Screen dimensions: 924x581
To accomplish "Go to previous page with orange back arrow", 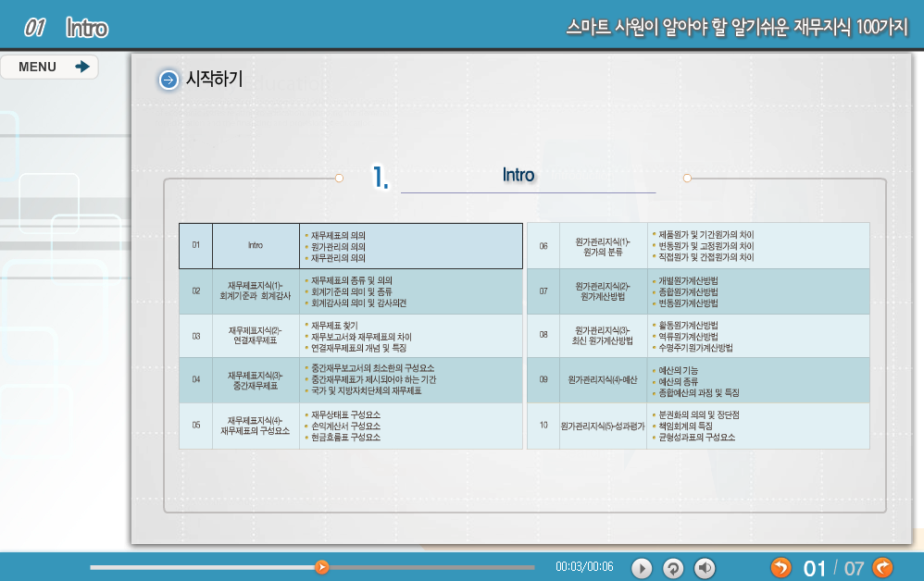I will pyautogui.click(x=781, y=567).
